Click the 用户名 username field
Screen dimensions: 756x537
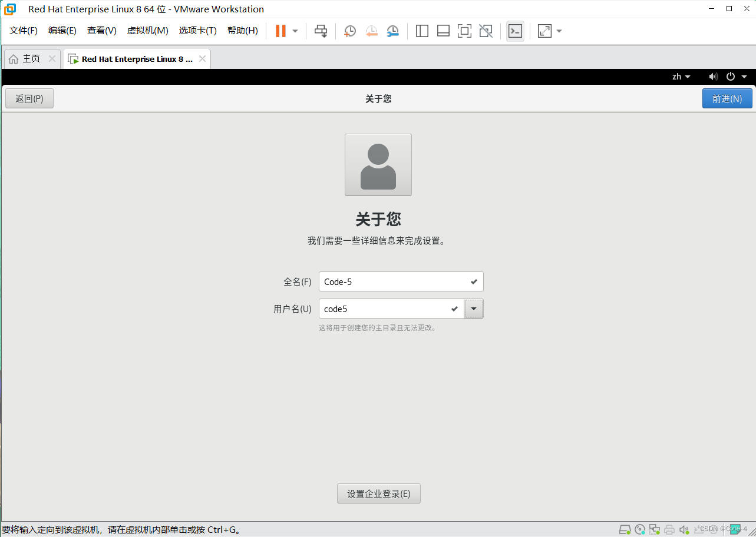[x=391, y=309]
